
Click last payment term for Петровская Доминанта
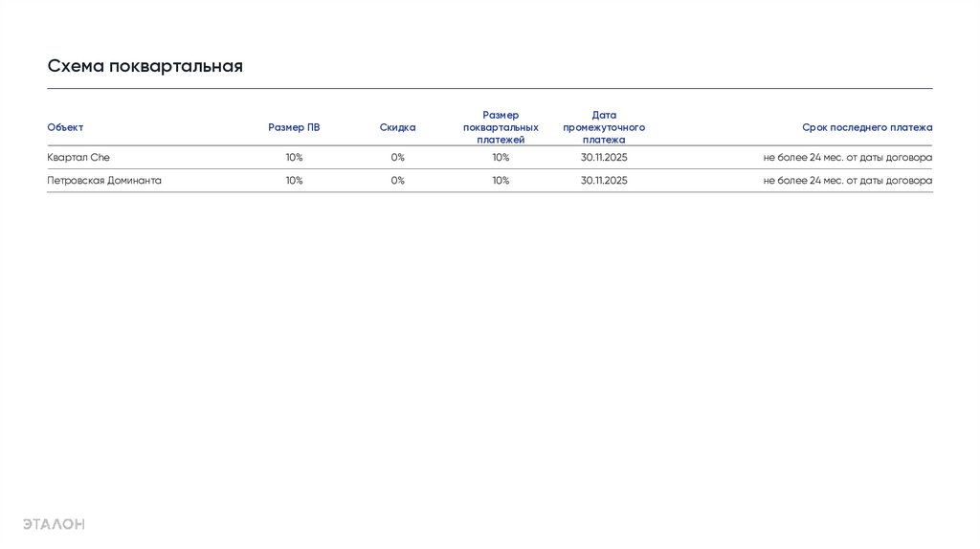(x=847, y=180)
